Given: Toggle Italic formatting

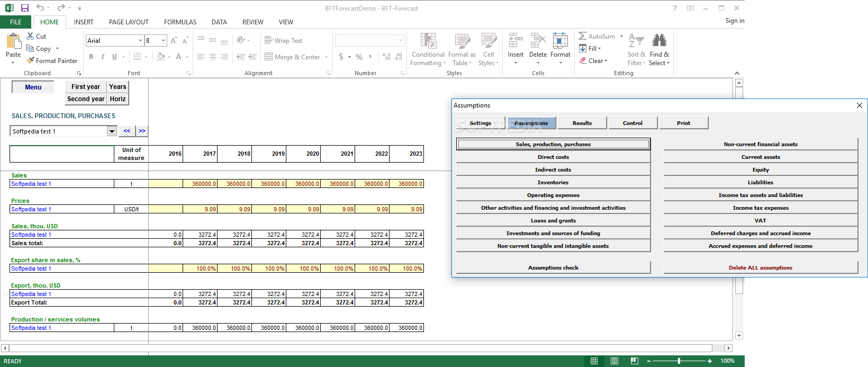Looking at the screenshot, I should pyautogui.click(x=103, y=57).
